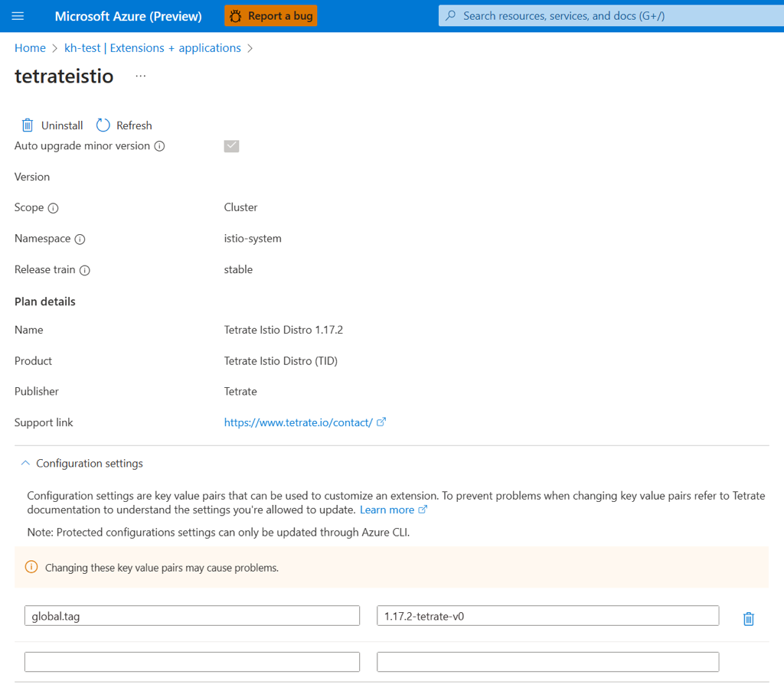The image size is (784, 694).
Task: Click the global.tag key input field
Action: pos(191,615)
